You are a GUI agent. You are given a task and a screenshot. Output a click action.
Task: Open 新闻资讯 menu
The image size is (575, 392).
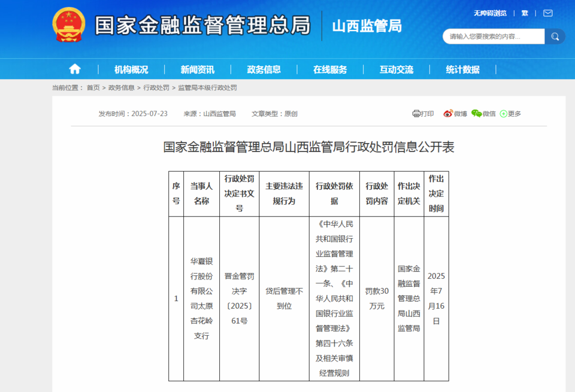pyautogui.click(x=197, y=69)
